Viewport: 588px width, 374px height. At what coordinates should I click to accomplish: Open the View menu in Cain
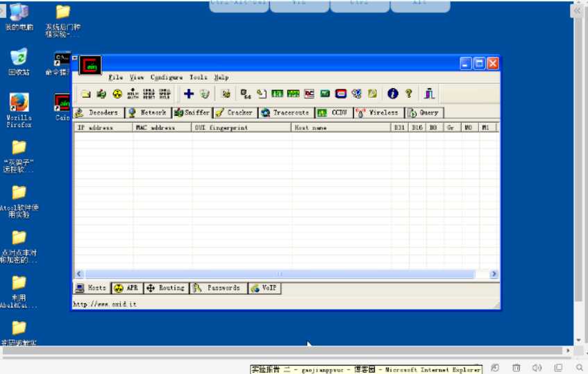click(x=137, y=77)
